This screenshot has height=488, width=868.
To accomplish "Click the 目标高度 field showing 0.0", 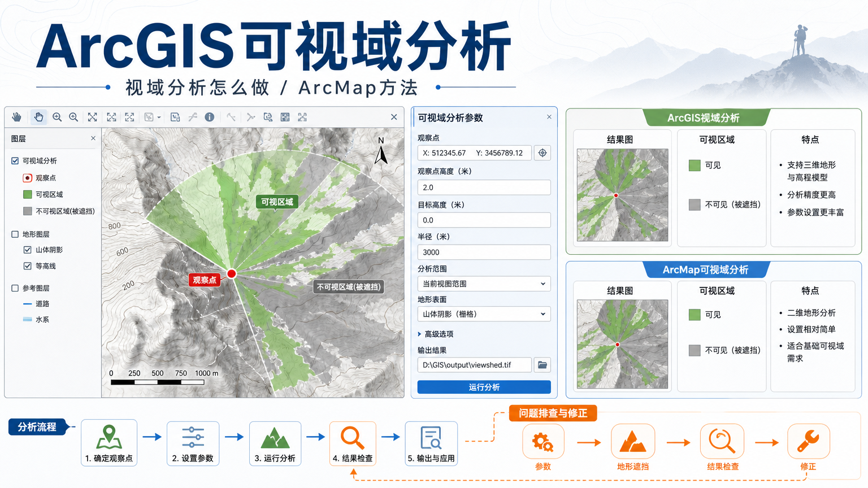I will coord(484,220).
